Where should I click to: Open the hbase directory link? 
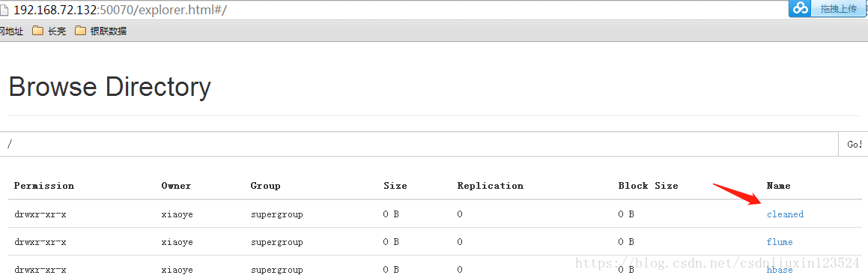pos(780,270)
